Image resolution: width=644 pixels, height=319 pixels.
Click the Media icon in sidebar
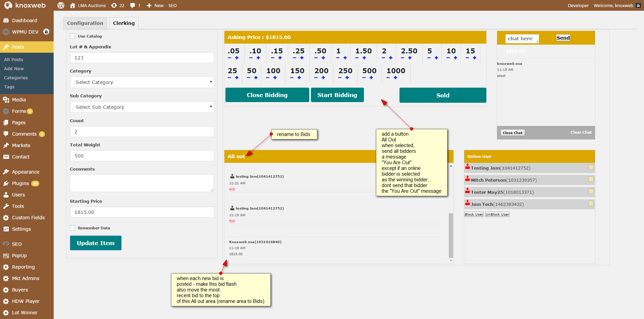6,100
